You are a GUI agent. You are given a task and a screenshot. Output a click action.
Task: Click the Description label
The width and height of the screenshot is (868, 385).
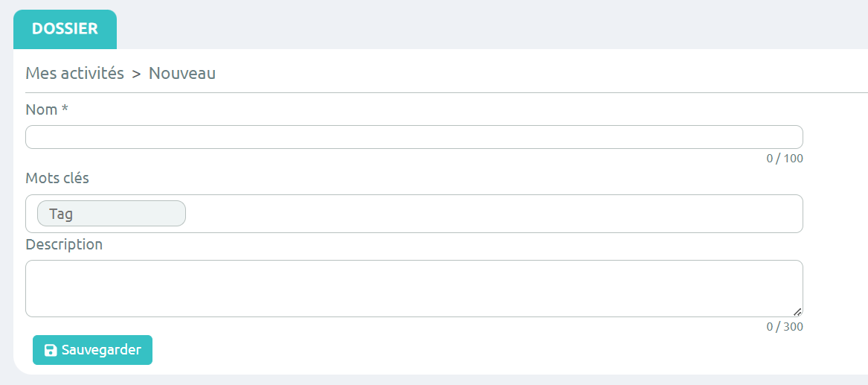coord(64,244)
